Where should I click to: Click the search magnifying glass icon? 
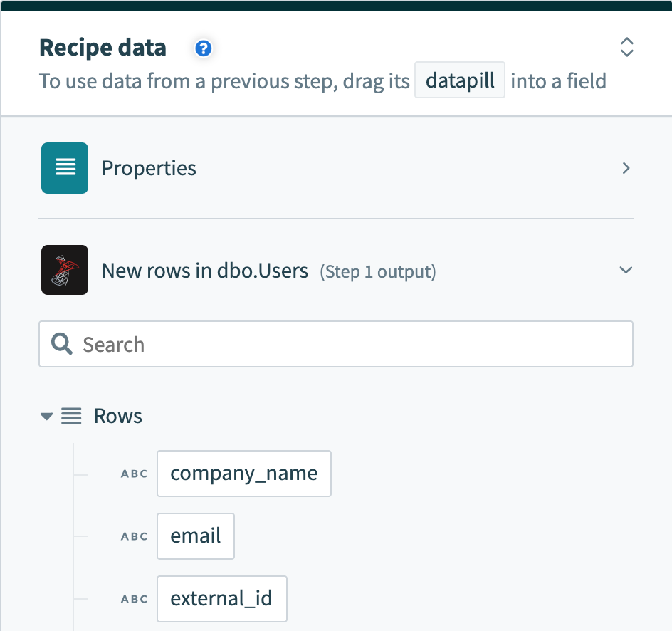tap(61, 344)
